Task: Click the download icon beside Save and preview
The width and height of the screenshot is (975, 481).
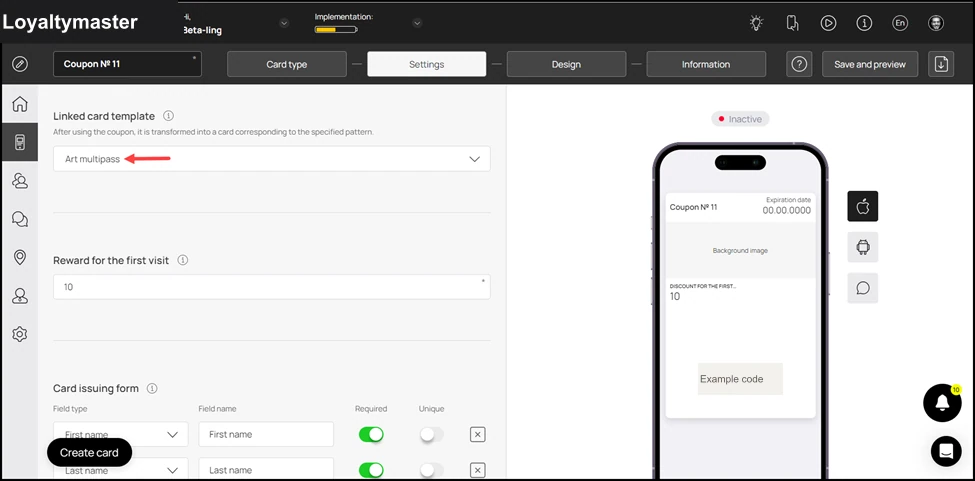Action: pyautogui.click(x=941, y=64)
